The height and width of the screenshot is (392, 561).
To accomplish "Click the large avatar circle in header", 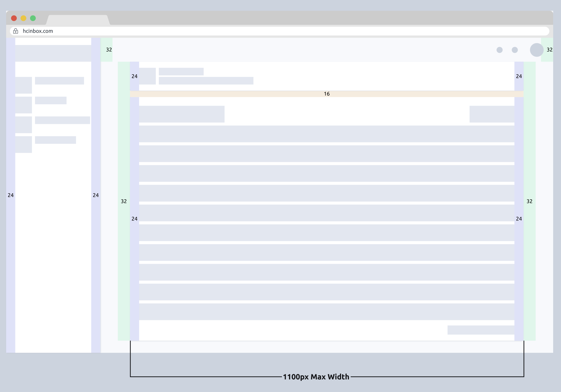I will 537,50.
